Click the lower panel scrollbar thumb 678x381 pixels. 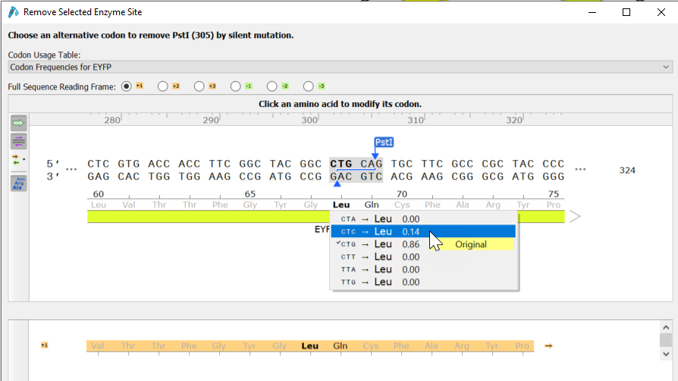tap(666, 340)
